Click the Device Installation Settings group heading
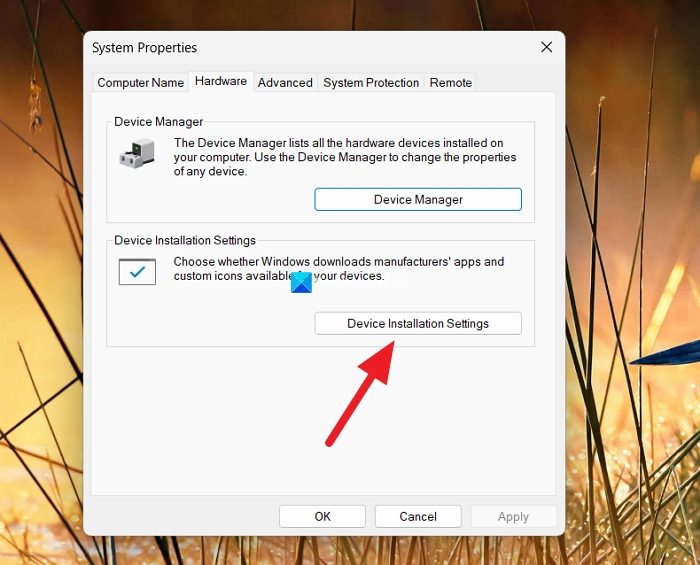The height and width of the screenshot is (565, 700). tap(185, 241)
